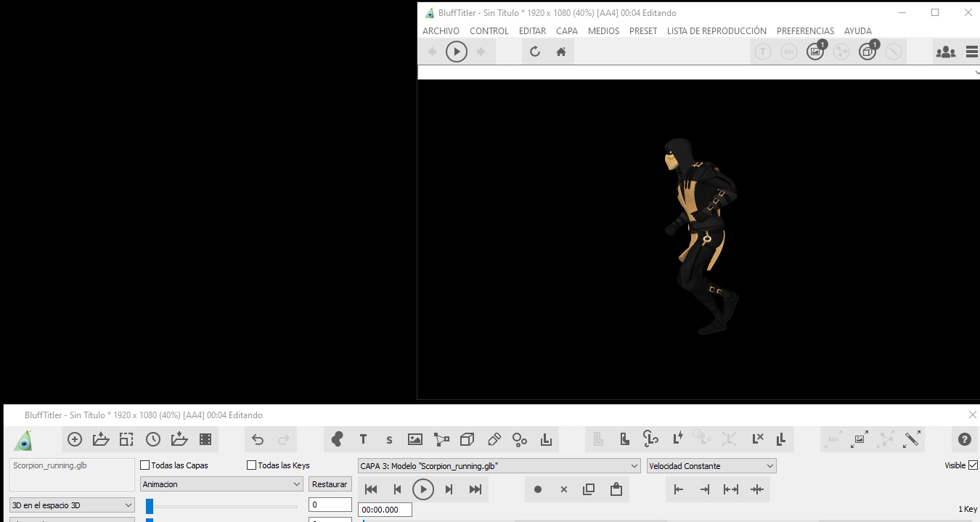Open help with question mark icon

pyautogui.click(x=965, y=439)
